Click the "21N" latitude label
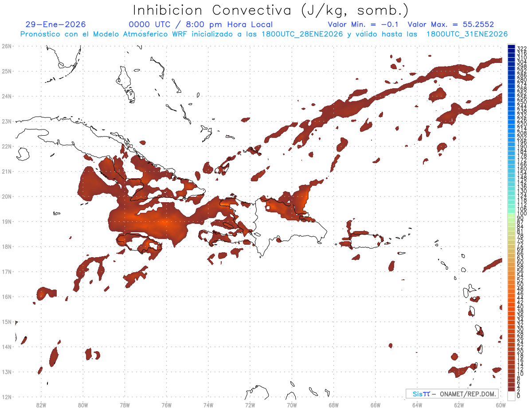 pyautogui.click(x=7, y=171)
